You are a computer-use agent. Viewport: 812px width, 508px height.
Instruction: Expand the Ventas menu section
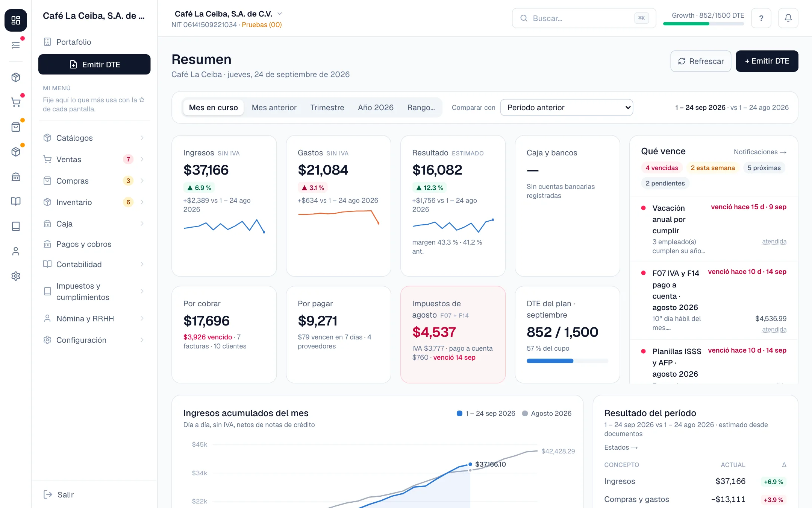(142, 159)
